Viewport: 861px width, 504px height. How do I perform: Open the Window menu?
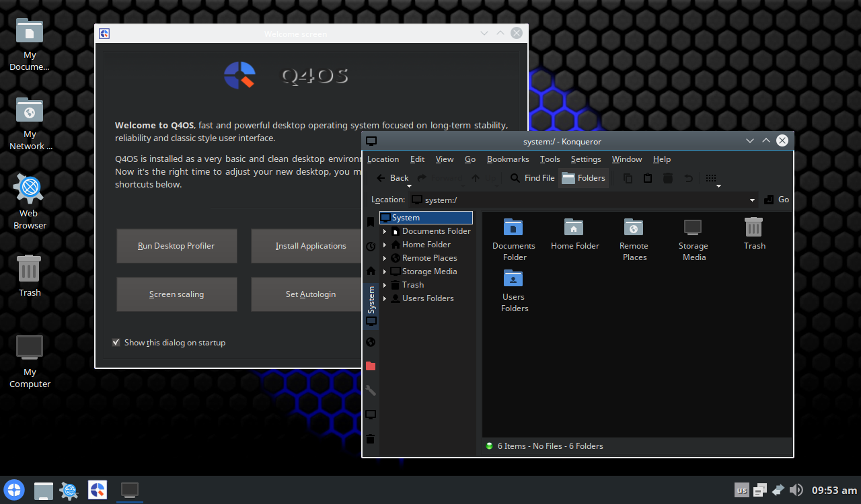click(x=627, y=159)
